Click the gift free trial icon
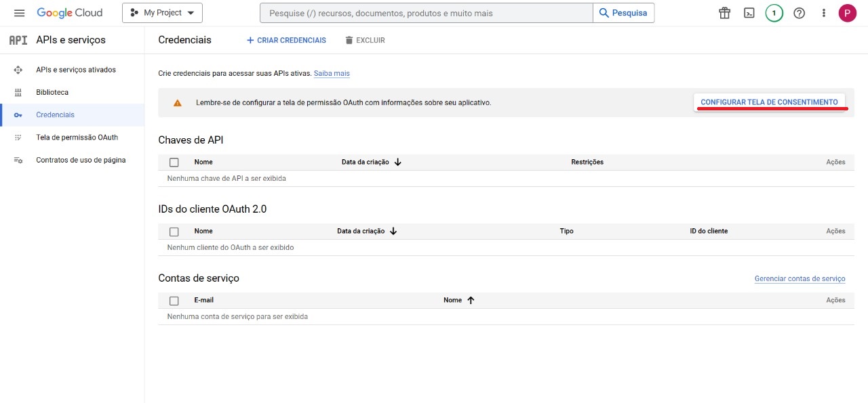The image size is (868, 403). pyautogui.click(x=725, y=13)
